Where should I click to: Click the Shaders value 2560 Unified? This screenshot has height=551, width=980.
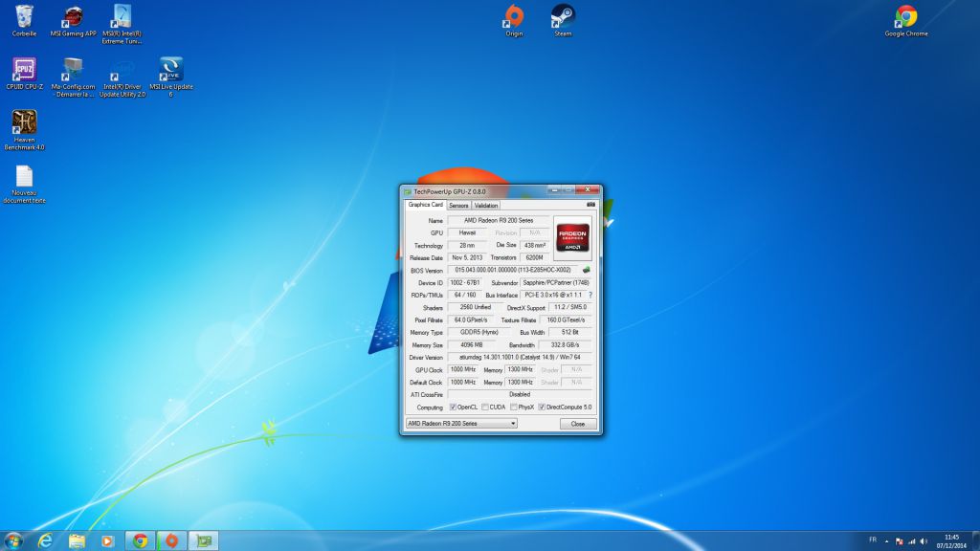(475, 307)
